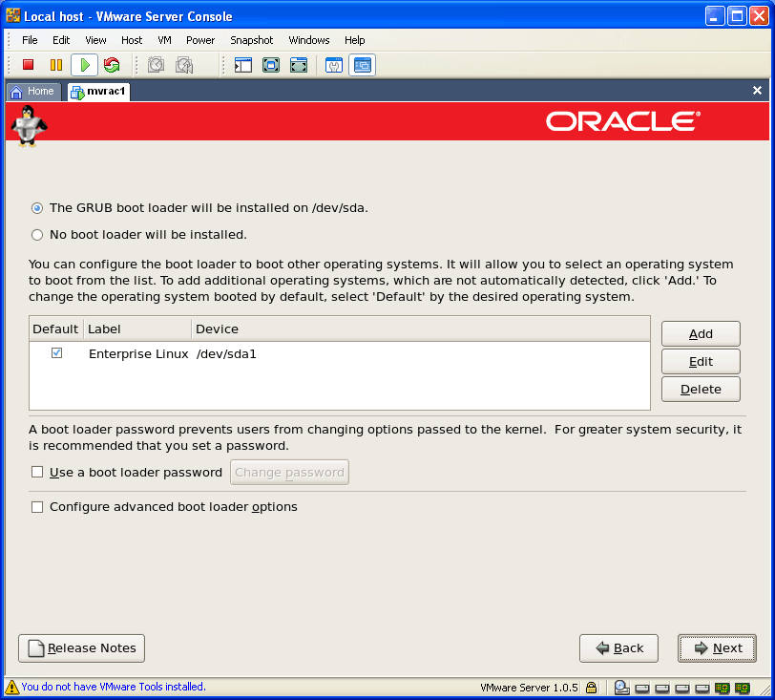The width and height of the screenshot is (775, 700).
Task: Enter full screen mode via toolbar icon
Action: [271, 65]
